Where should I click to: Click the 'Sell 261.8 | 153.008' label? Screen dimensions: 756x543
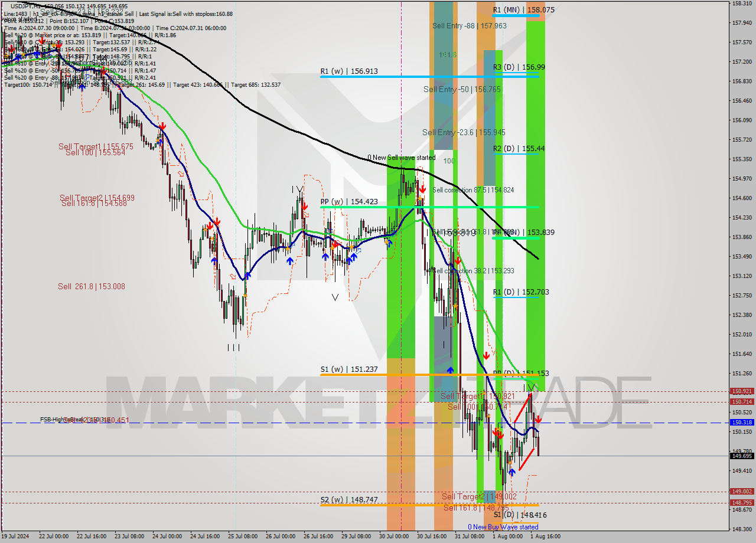[x=91, y=286]
